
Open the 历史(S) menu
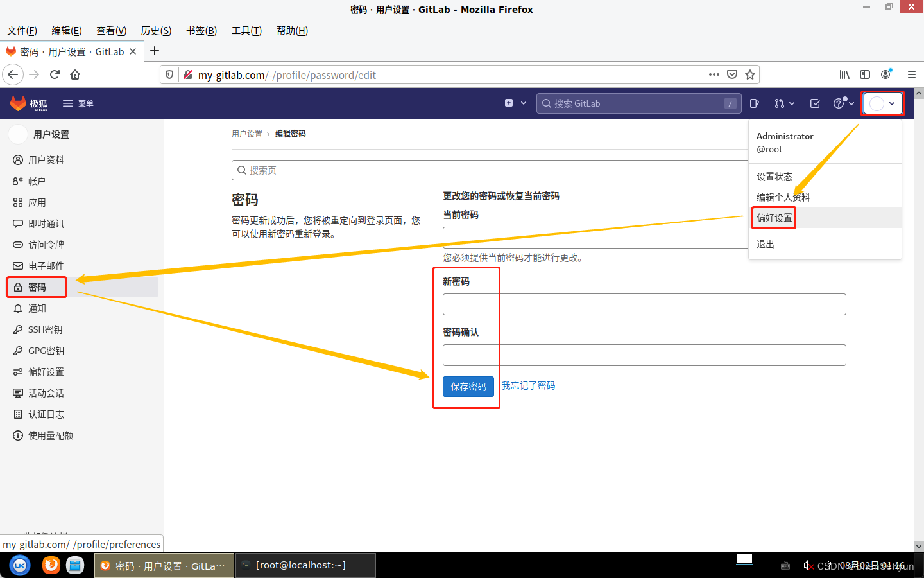tap(156, 30)
